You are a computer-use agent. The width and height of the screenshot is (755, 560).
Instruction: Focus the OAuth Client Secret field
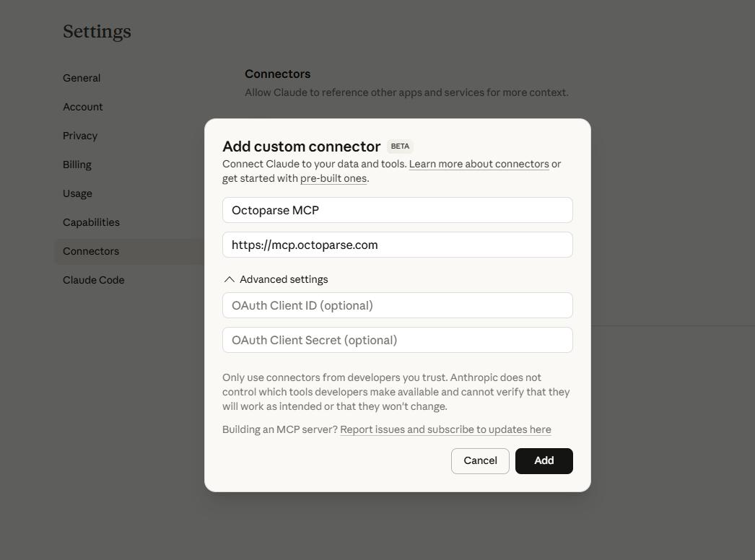tap(397, 340)
